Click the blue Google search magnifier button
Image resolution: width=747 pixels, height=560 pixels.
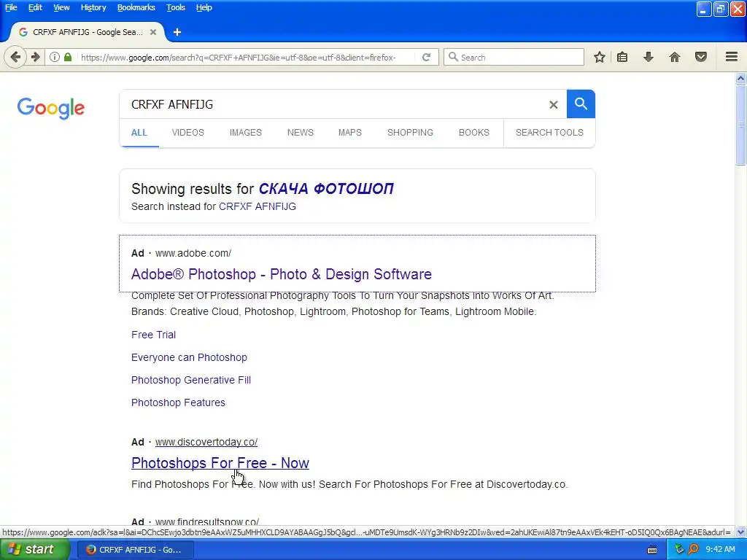tap(581, 104)
